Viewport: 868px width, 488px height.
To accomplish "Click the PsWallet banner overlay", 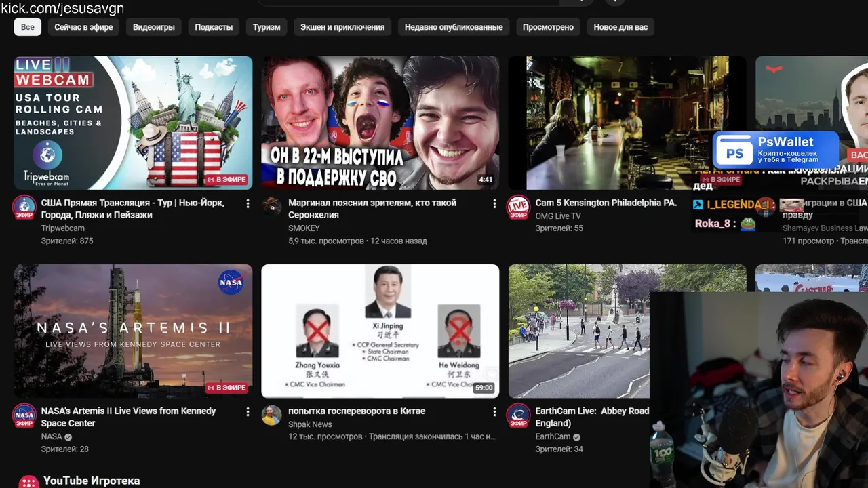I will pos(776,150).
